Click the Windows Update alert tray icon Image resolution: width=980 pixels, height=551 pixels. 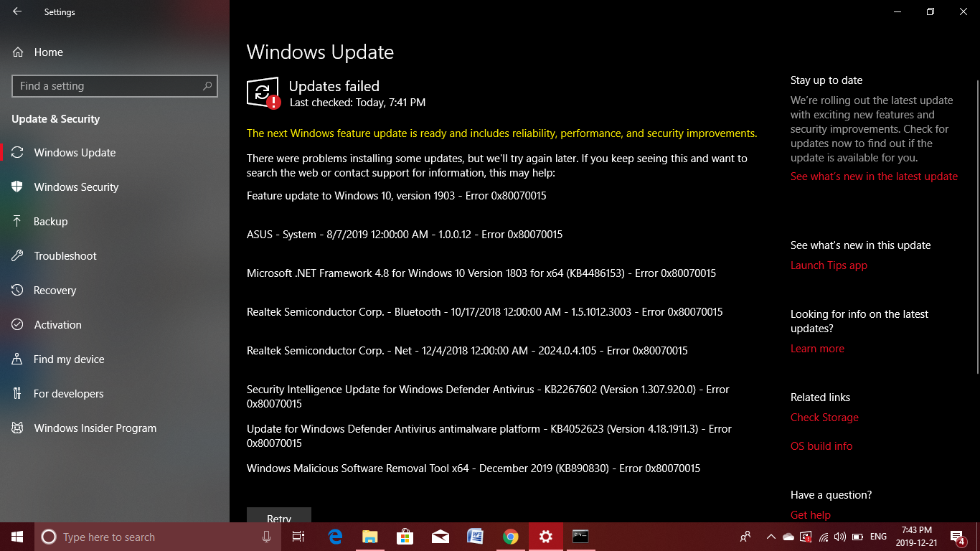(x=806, y=537)
